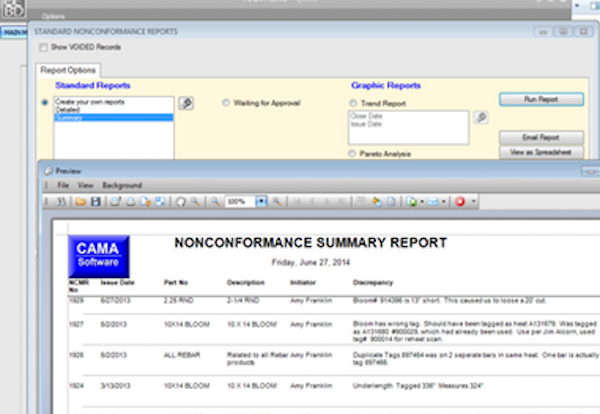
Task: Click the hand pan tool icon
Action: pos(181,202)
